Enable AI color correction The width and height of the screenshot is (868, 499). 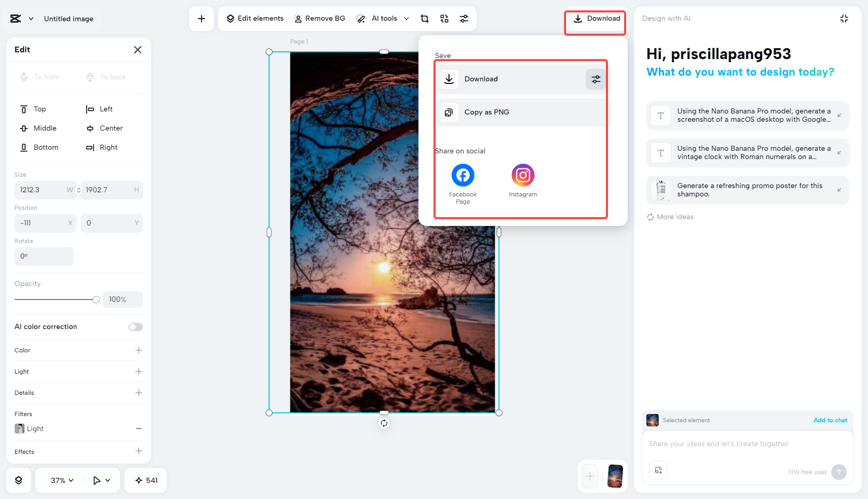[135, 327]
